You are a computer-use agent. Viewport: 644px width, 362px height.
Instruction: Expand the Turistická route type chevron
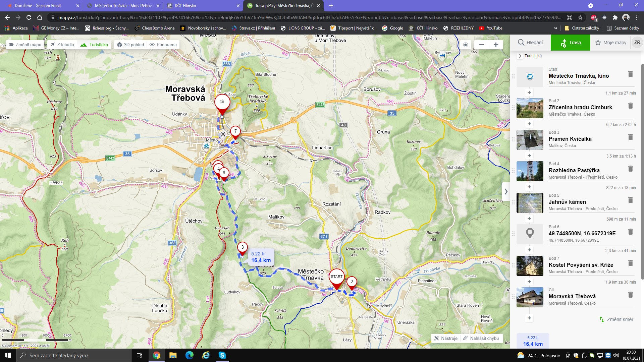tap(520, 56)
